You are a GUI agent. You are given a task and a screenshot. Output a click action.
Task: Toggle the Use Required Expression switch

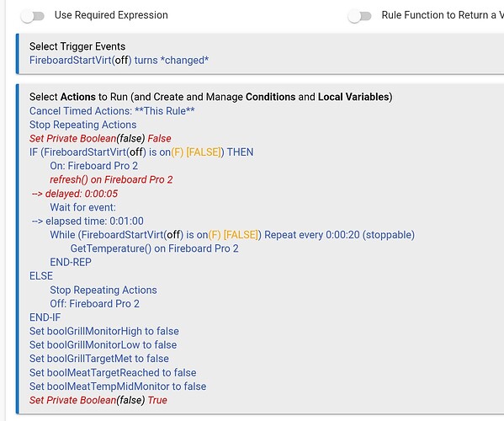tap(33, 16)
